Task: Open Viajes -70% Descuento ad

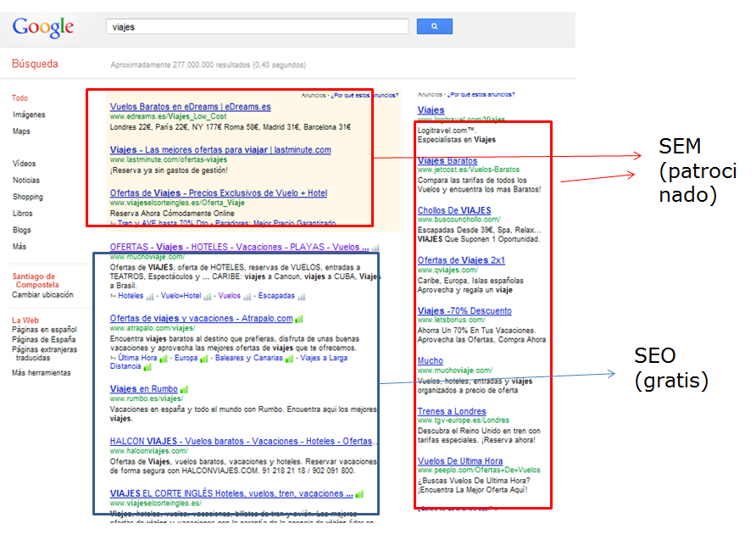Action: click(x=464, y=311)
